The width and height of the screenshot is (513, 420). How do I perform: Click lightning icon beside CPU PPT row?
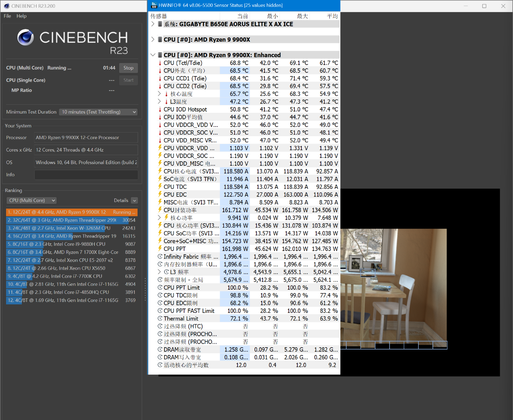tap(160, 249)
